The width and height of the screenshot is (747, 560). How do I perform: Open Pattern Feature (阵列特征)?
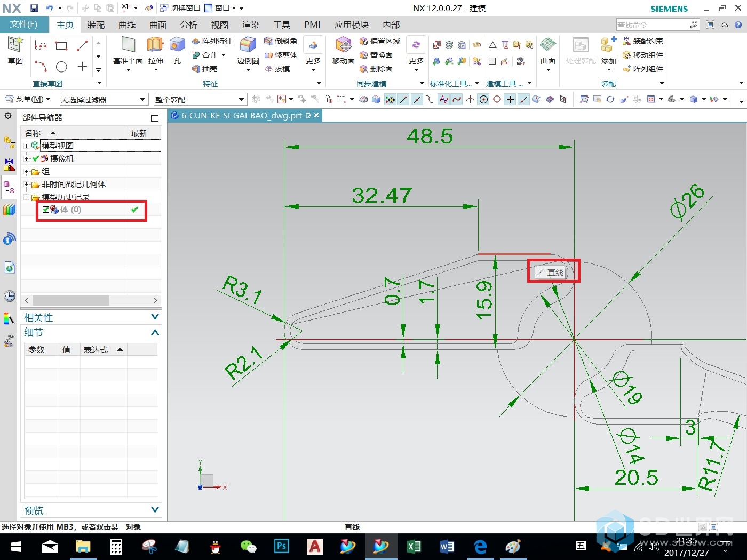pyautogui.click(x=212, y=41)
